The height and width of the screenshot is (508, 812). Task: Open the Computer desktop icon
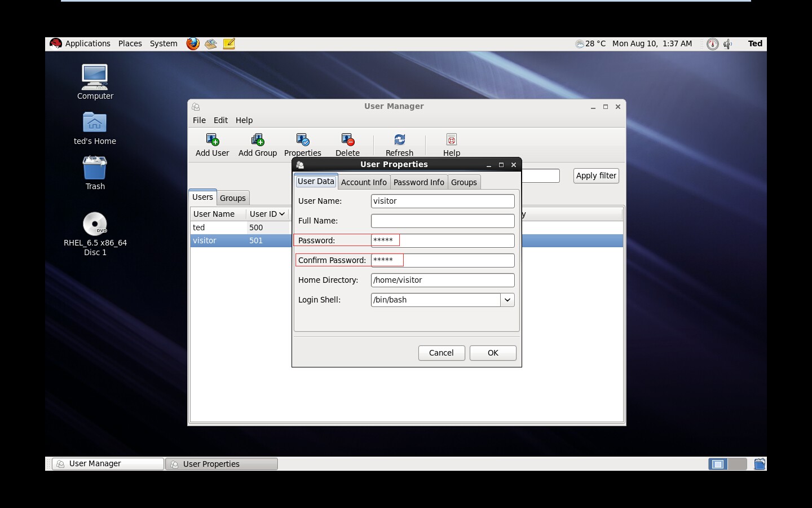click(95, 82)
